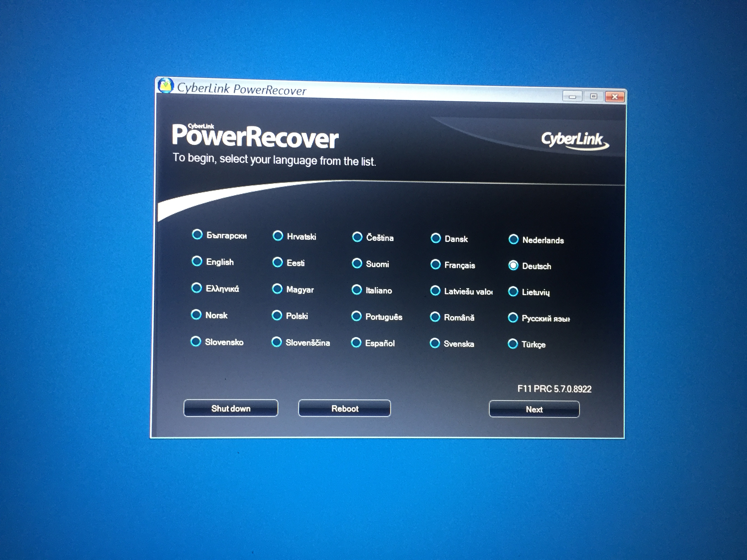This screenshot has width=747, height=560.
Task: Select the Čeština radio button
Action: point(357,237)
